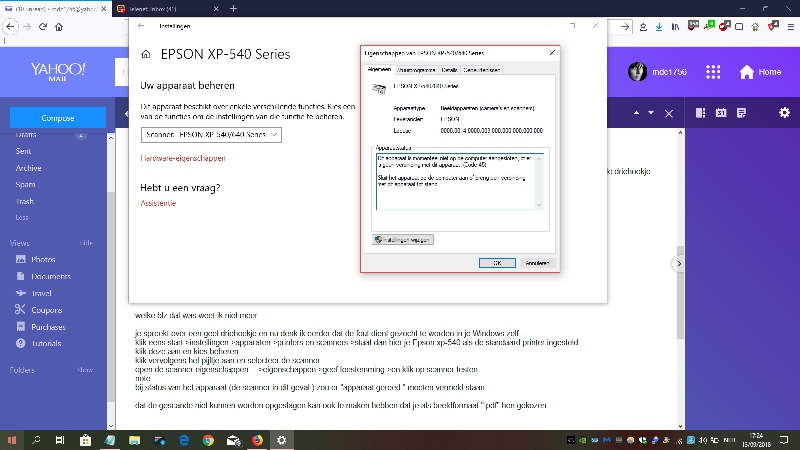The width and height of the screenshot is (800, 450).
Task: Open the mdc profile avatar
Action: pyautogui.click(x=637, y=72)
